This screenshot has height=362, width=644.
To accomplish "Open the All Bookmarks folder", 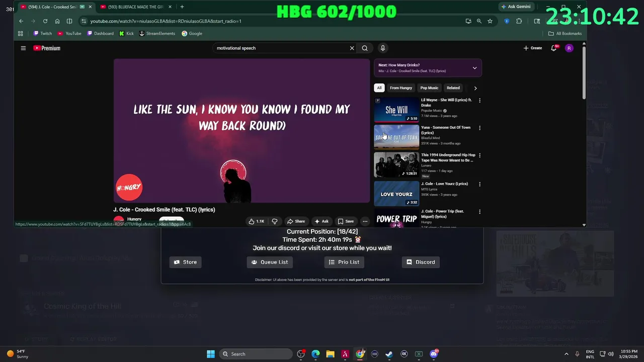I will pyautogui.click(x=565, y=34).
